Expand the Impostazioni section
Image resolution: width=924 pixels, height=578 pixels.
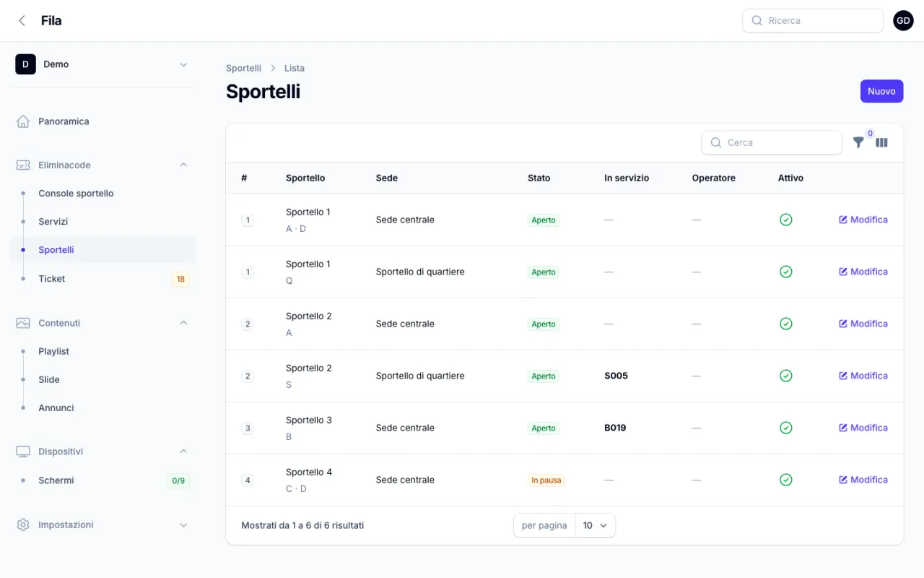183,525
